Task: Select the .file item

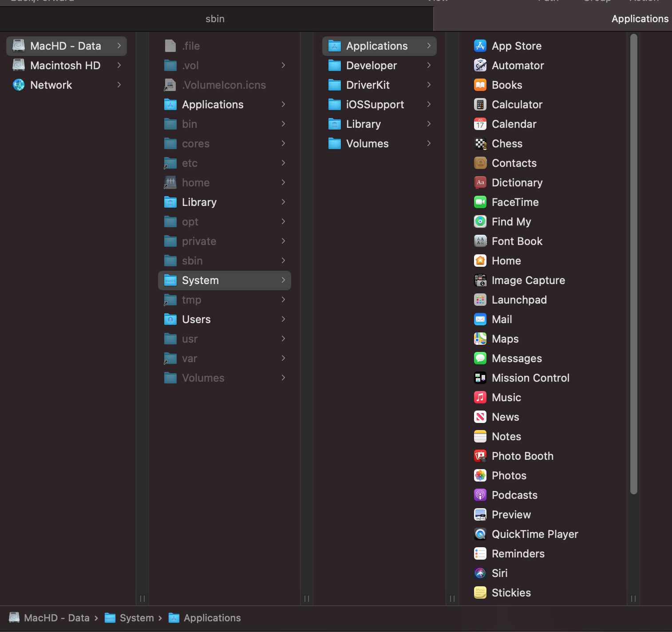Action: pyautogui.click(x=225, y=46)
